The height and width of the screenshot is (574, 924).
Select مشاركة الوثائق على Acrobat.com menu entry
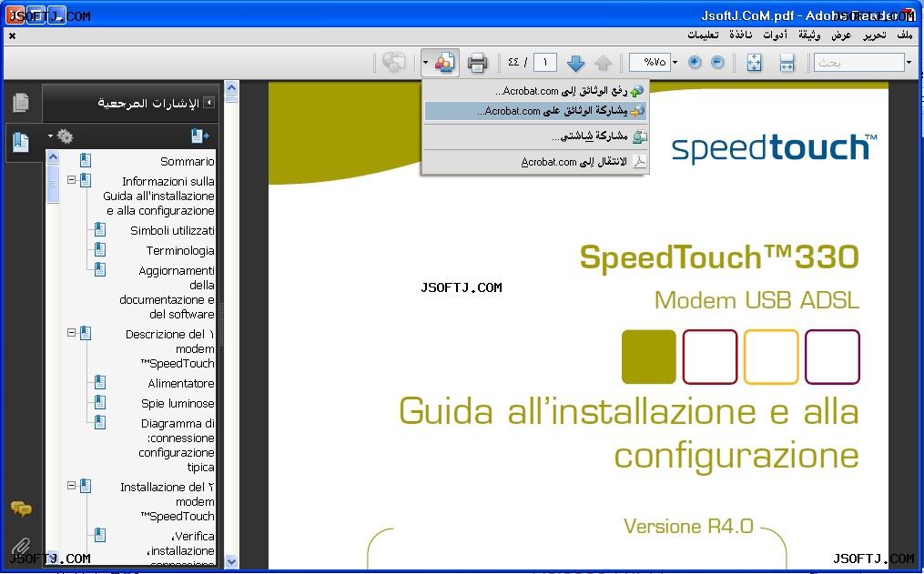535,111
